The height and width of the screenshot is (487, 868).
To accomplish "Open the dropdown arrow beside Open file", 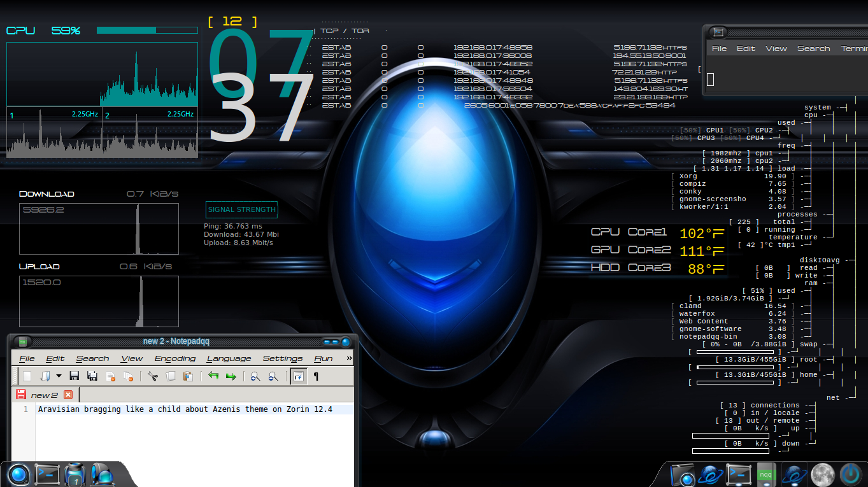I will [59, 376].
